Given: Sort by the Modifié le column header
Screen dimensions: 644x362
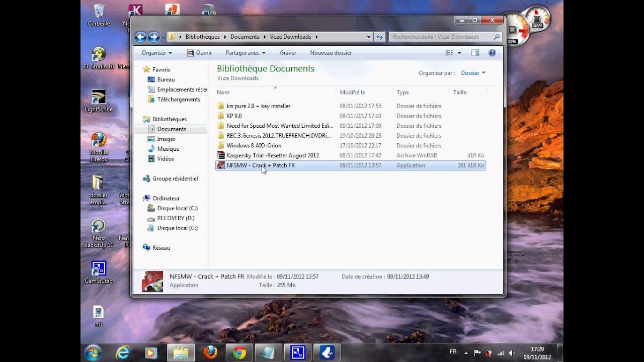Looking at the screenshot, I should point(364,92).
